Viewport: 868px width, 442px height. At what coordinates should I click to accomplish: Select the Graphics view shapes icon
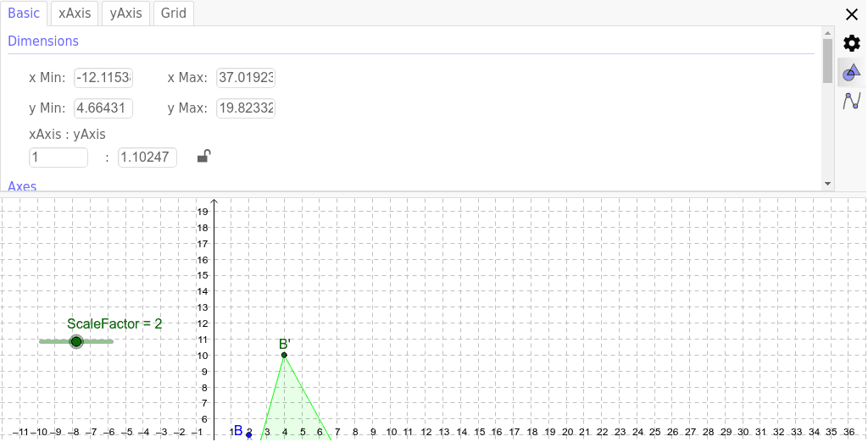852,74
